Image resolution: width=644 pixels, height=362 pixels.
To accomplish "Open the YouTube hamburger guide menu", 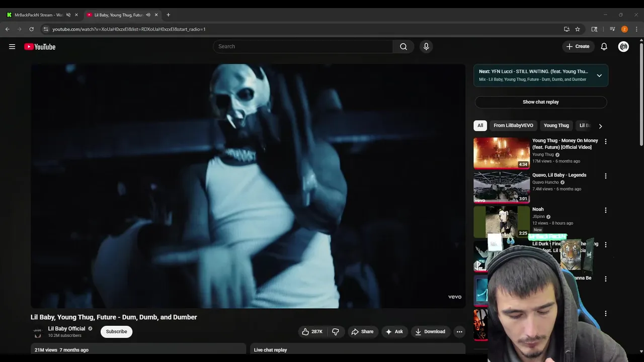I will [12, 47].
